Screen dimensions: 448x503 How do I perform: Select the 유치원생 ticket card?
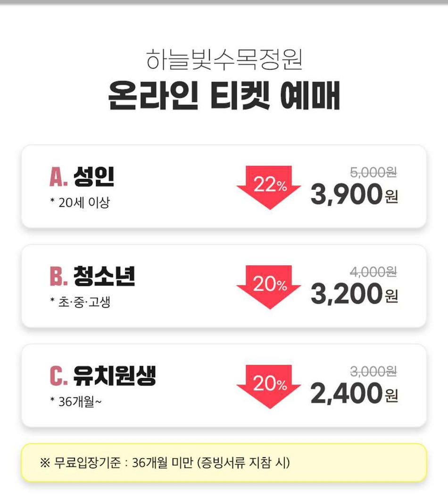coord(224,386)
